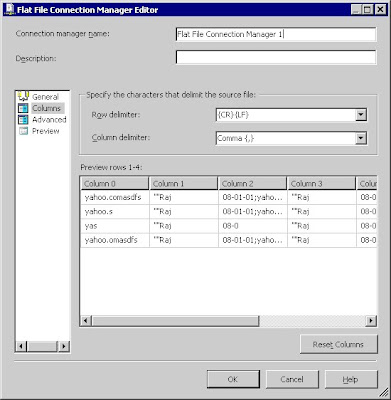Open Help for this dialog
This screenshot has height=400, width=391.
pos(351,379)
